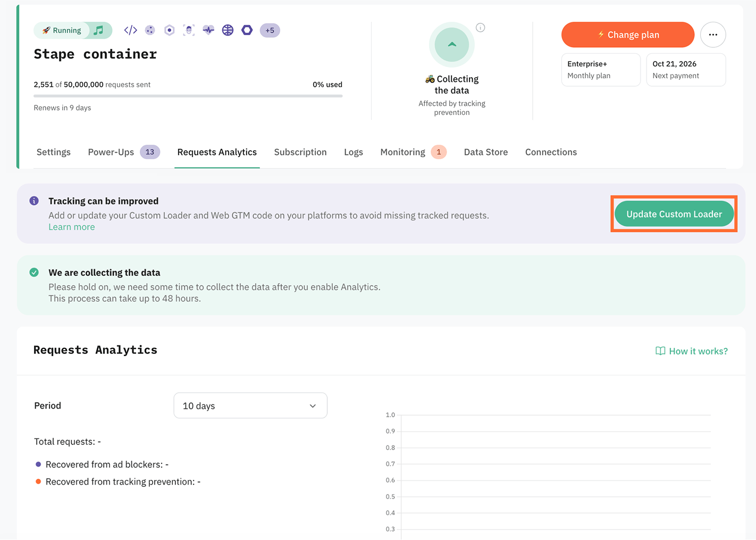
Task: Click the code brackets power-up icon
Action: coord(131,30)
